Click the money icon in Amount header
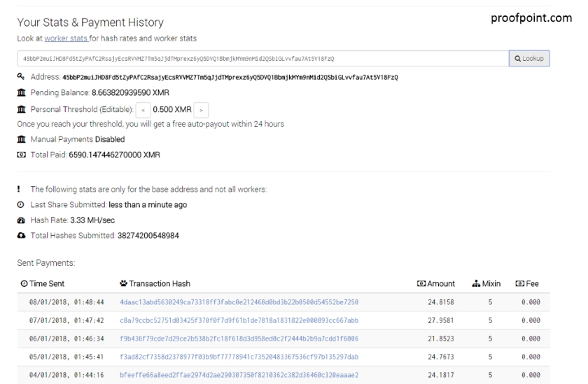This screenshot has width=588, height=384. tap(421, 283)
